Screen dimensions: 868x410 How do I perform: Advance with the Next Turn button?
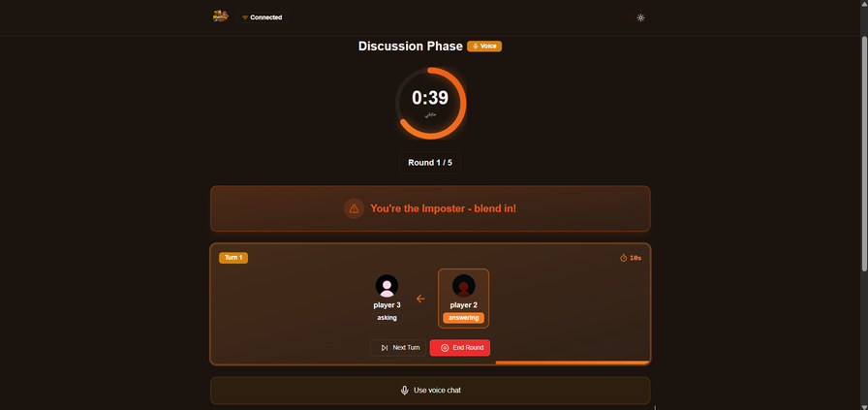398,348
